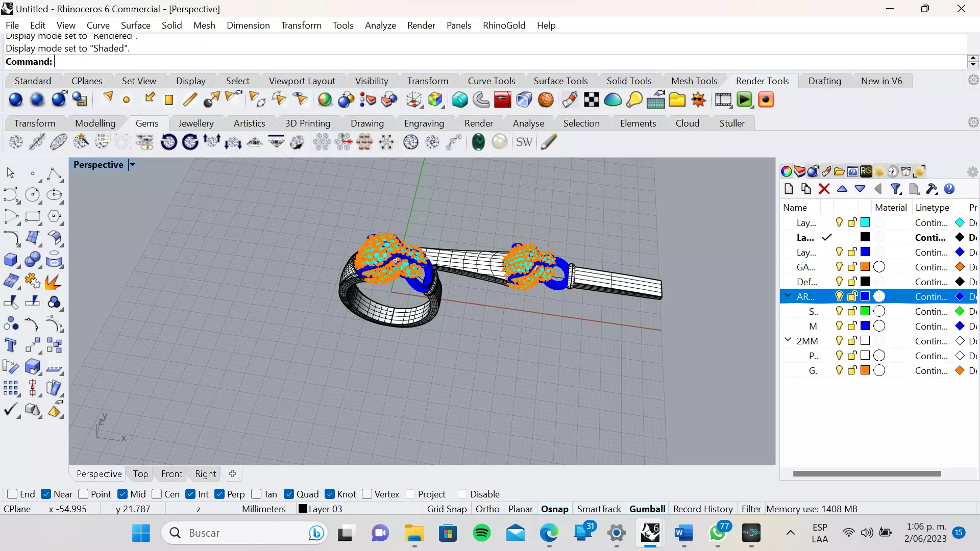Click Record History in status bar
This screenshot has height=551, width=980.
(x=703, y=509)
